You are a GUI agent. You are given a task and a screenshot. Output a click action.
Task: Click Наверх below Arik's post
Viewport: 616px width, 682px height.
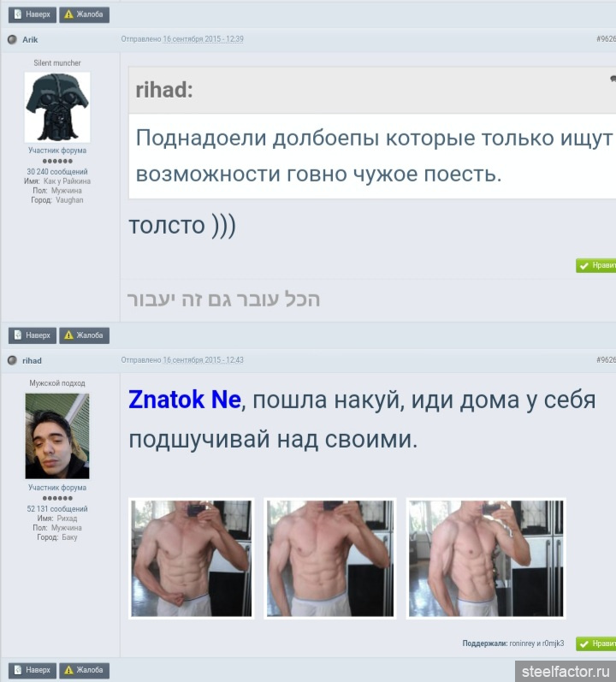pos(33,335)
